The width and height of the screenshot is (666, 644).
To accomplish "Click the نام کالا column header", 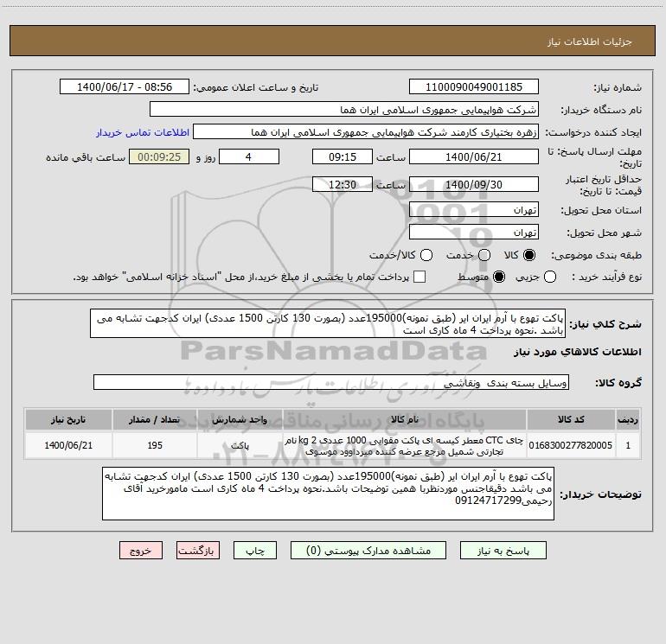I will click(x=405, y=419).
